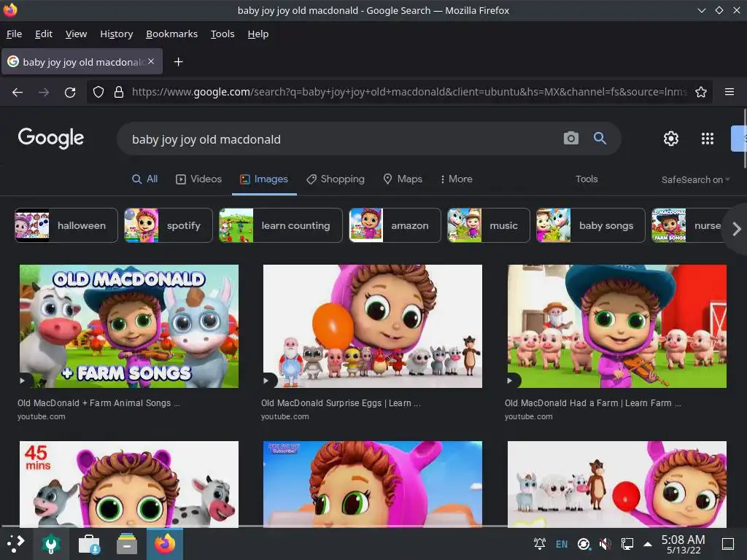The width and height of the screenshot is (747, 560).
Task: Open Old MacDonald Surprise Eggs title link
Action: pos(341,402)
